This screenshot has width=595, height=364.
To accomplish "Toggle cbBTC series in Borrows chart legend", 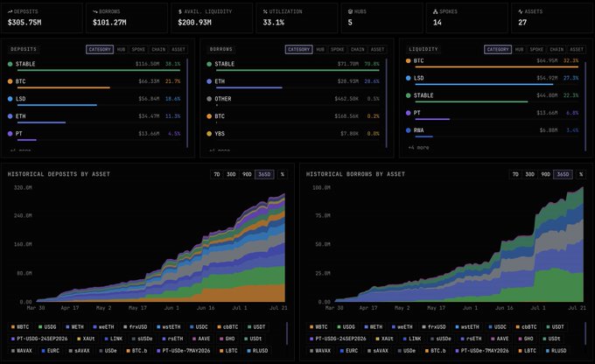I will (527, 326).
